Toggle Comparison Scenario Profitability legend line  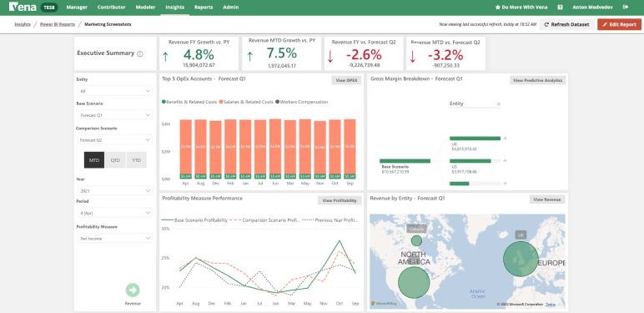coord(265,220)
